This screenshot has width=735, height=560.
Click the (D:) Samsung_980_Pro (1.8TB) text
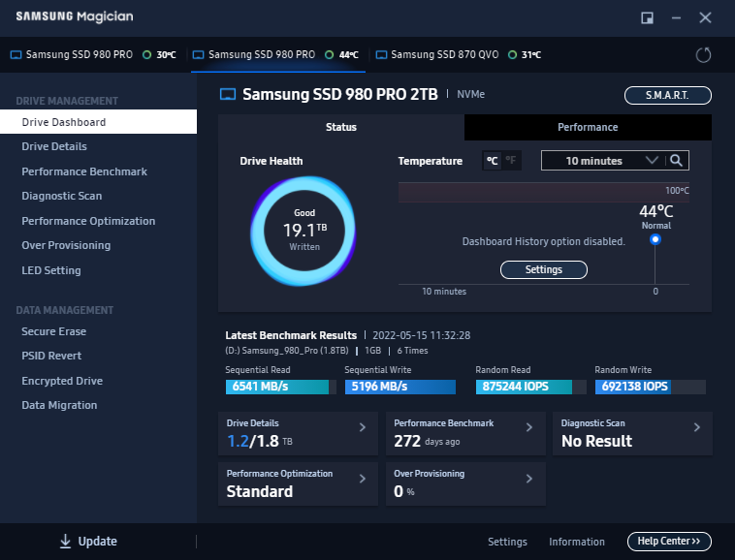coord(287,351)
